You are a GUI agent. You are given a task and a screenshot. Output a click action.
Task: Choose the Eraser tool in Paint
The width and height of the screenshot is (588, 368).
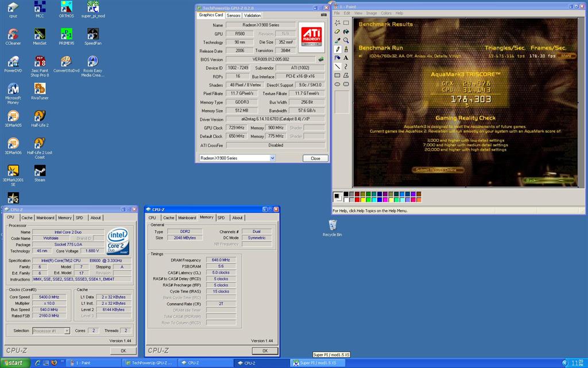point(338,32)
